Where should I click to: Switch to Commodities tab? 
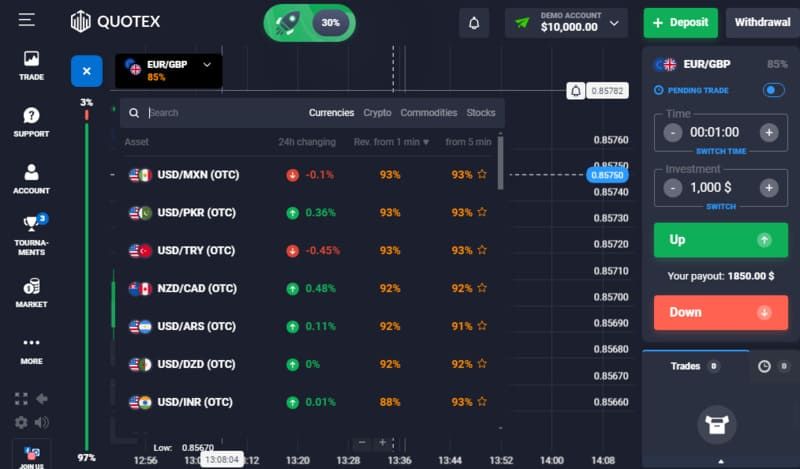point(429,113)
